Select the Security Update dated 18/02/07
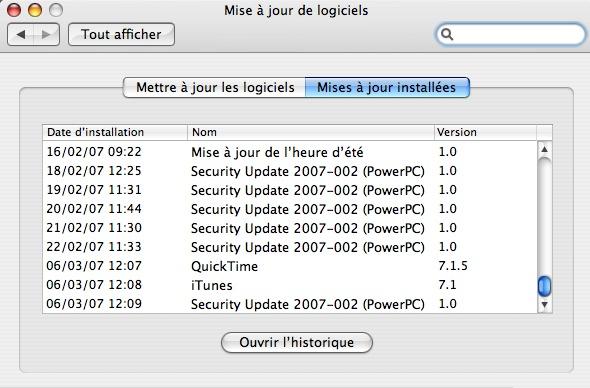This screenshot has width=590, height=388. coord(290,171)
